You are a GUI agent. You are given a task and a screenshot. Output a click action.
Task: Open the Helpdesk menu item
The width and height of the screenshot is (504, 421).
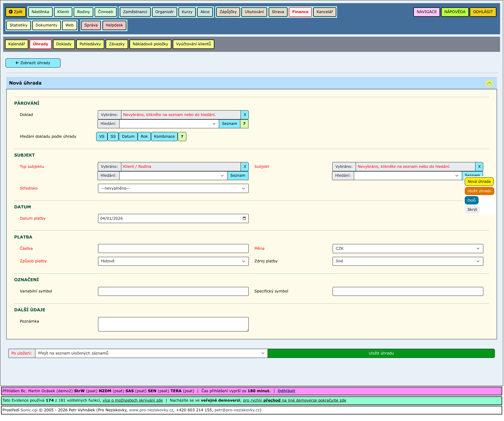click(x=114, y=25)
